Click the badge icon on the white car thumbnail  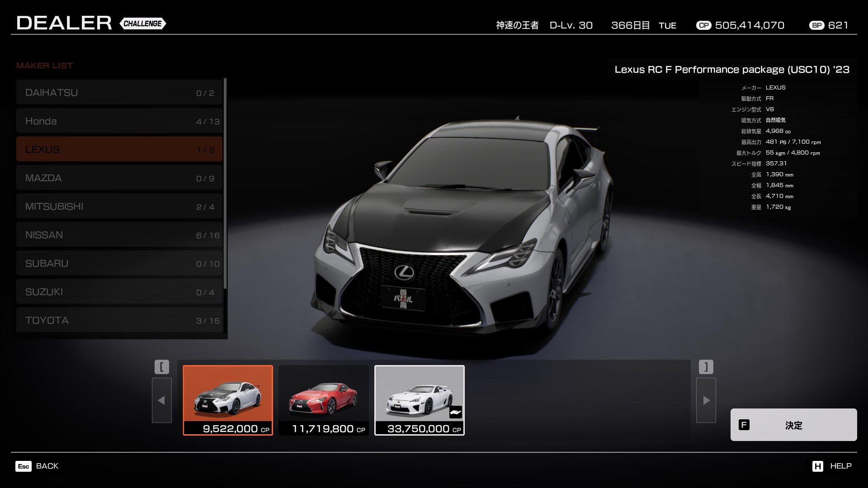pyautogui.click(x=455, y=412)
